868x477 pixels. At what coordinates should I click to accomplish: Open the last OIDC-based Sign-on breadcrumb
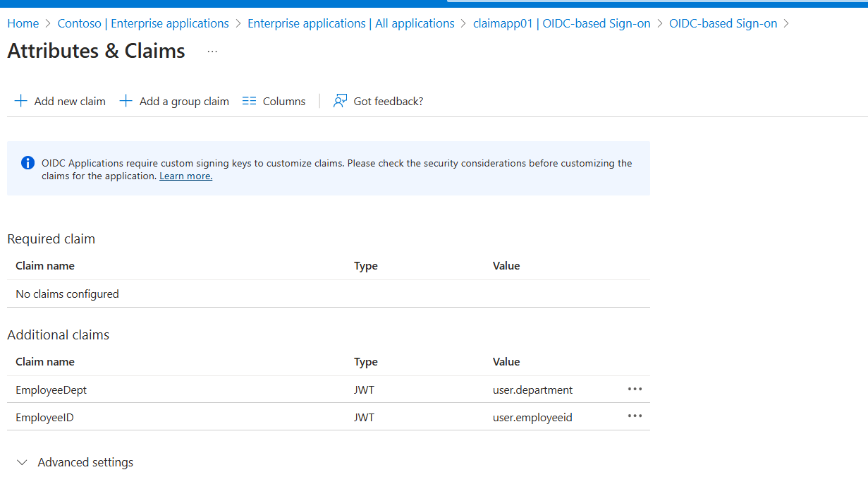click(x=723, y=23)
